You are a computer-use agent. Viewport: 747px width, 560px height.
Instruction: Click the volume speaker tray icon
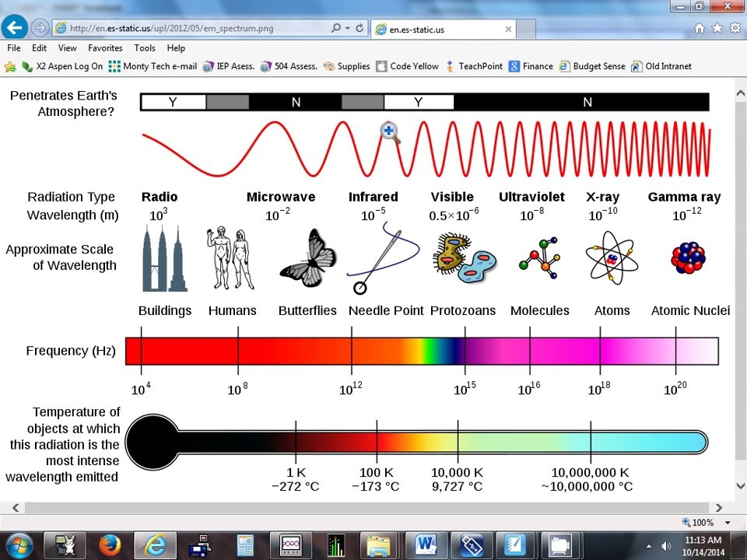click(666, 546)
